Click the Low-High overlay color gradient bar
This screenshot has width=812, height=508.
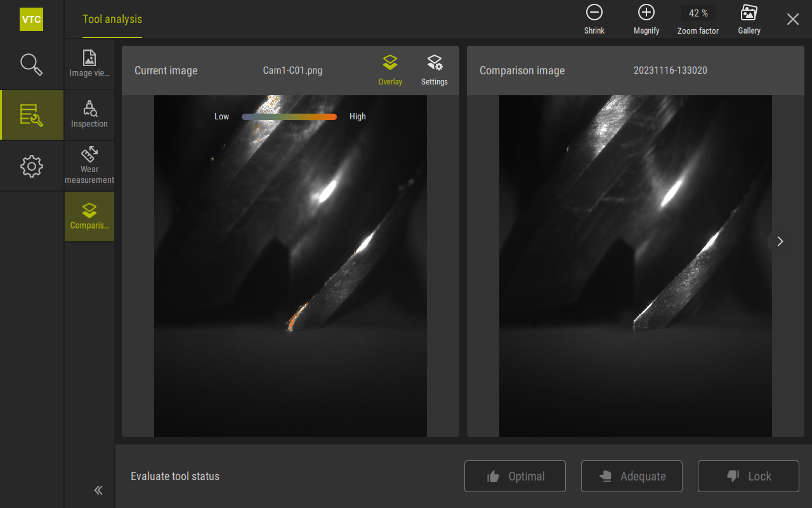pos(289,117)
